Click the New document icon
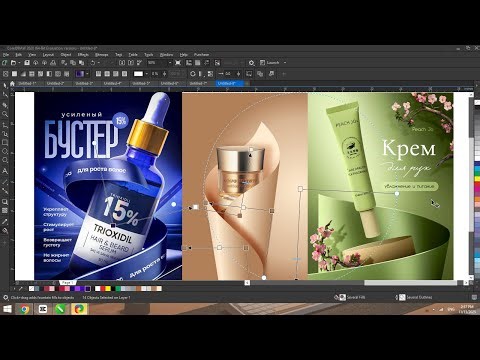 pyautogui.click(x=5, y=63)
